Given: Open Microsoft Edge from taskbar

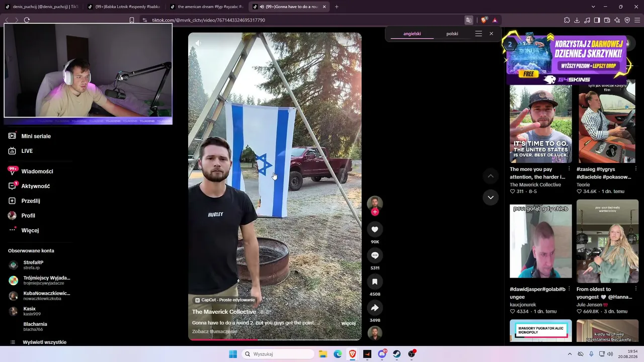Looking at the screenshot, I should pyautogui.click(x=338, y=354).
